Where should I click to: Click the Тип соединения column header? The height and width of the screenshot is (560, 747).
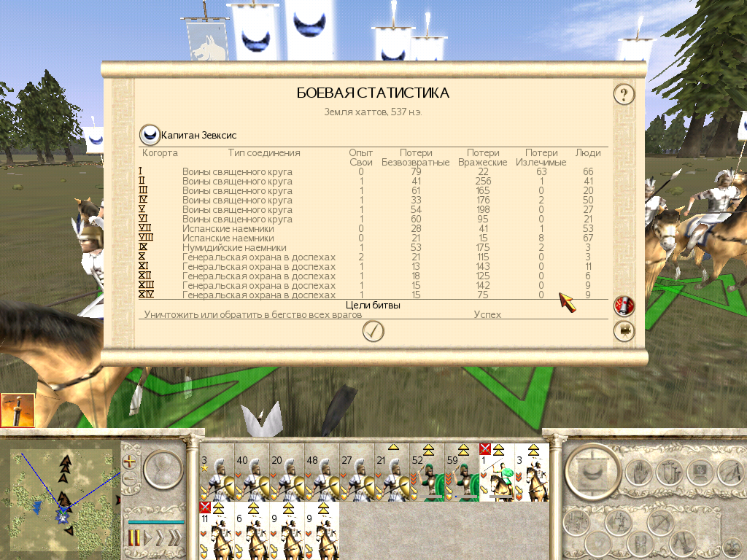click(264, 153)
